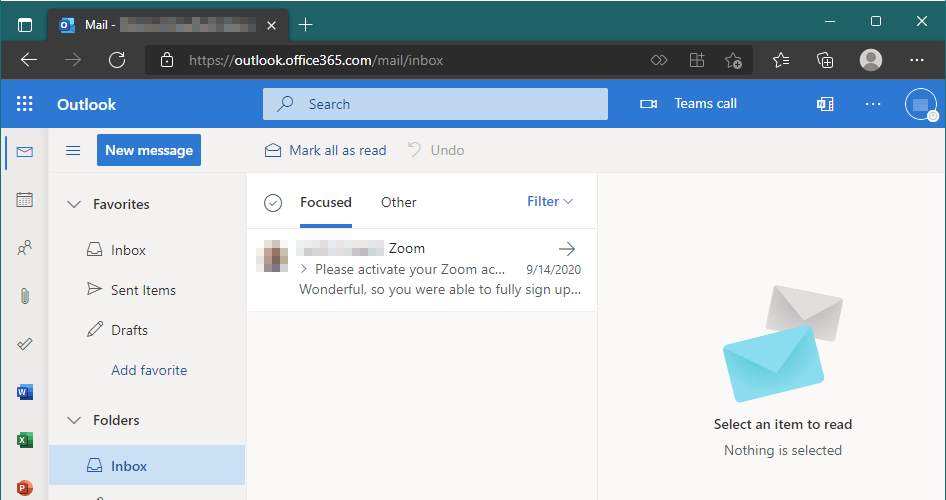Click the New message button
The image size is (946, 500).
149,150
